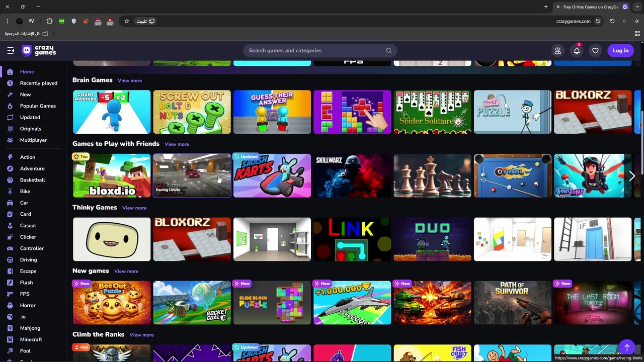Select Mahjong in the sidebar

click(30, 328)
